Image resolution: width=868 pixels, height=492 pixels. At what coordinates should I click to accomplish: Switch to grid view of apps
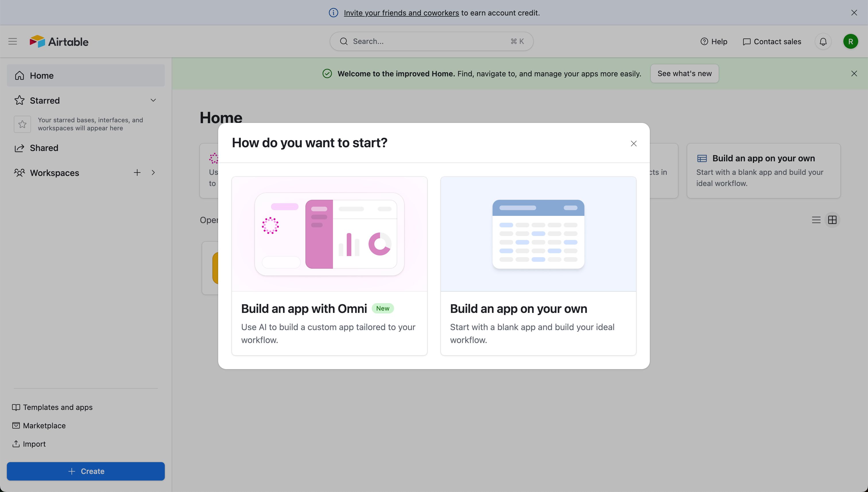click(x=832, y=220)
